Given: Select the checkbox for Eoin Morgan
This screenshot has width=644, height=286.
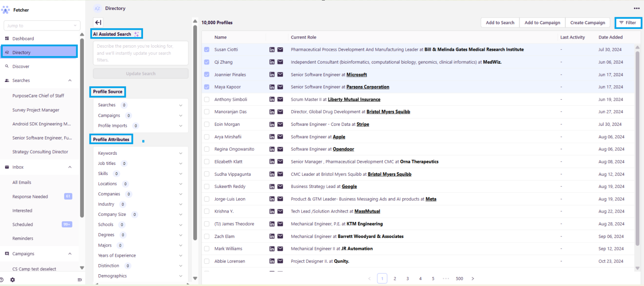Looking at the screenshot, I should point(207,124).
